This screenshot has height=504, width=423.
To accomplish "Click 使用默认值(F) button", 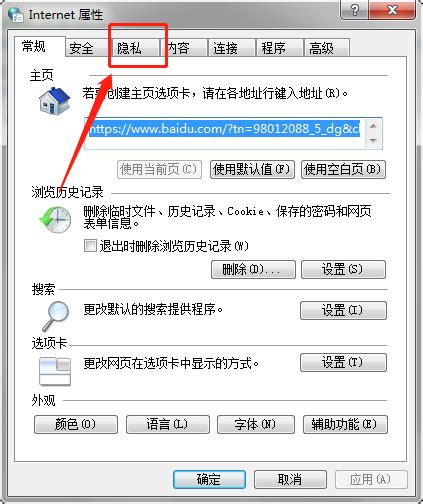I will click(x=252, y=170).
